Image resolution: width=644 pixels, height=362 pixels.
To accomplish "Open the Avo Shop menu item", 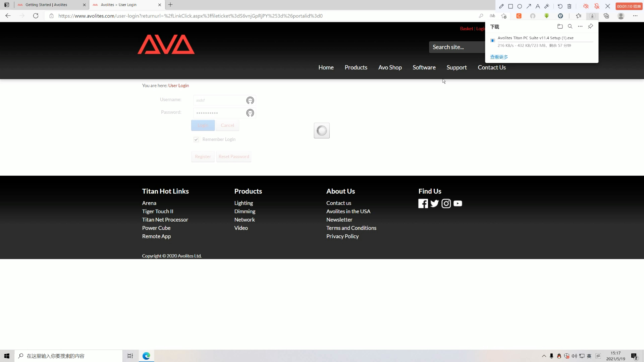I will click(390, 67).
